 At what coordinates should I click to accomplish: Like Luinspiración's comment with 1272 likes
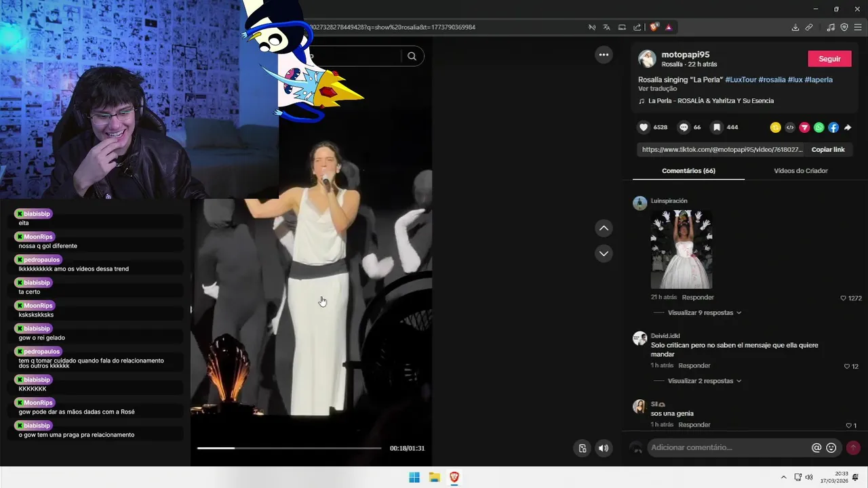click(x=844, y=298)
